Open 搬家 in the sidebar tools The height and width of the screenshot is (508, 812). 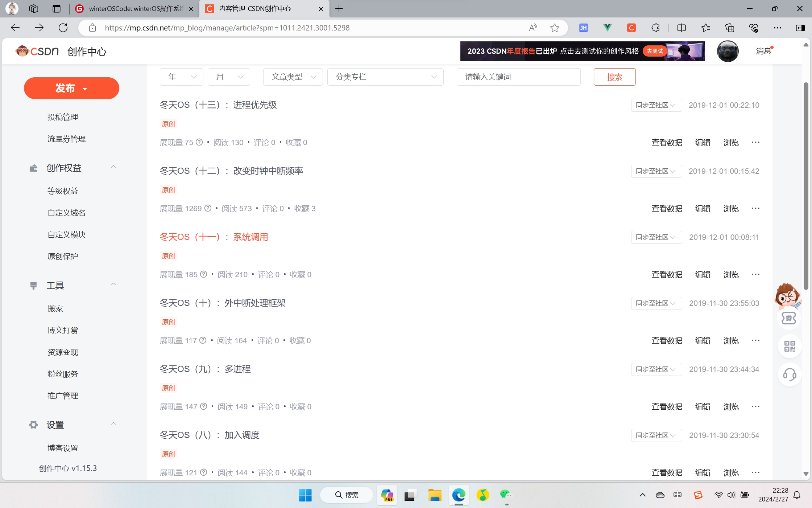55,308
